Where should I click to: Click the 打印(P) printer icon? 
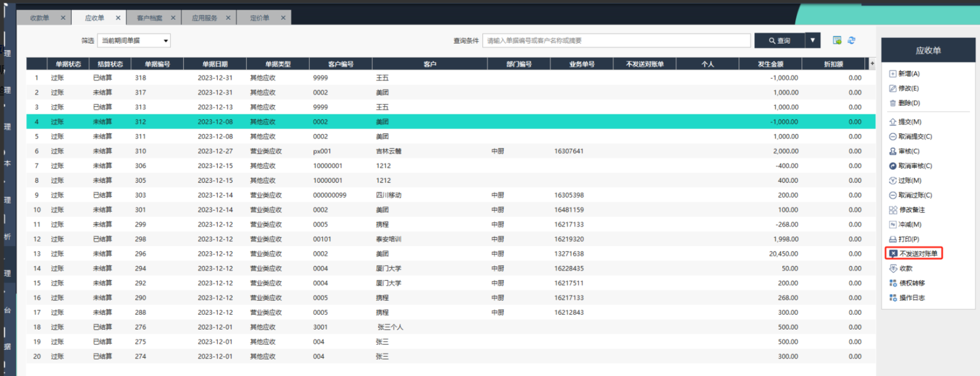893,240
